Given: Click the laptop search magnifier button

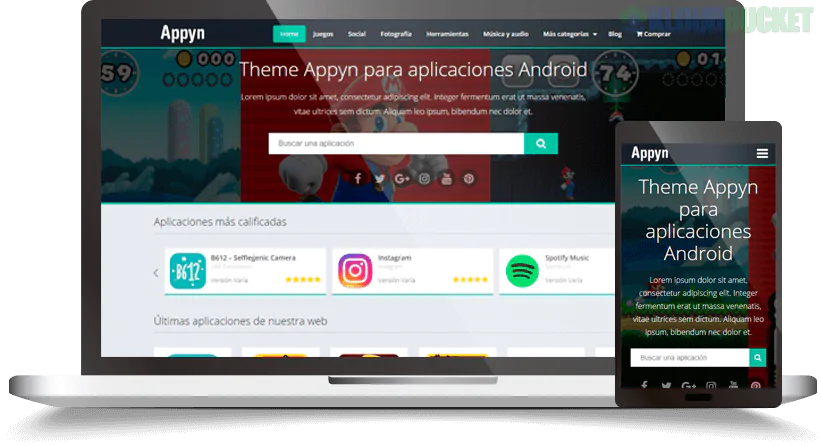Looking at the screenshot, I should click(x=541, y=143).
